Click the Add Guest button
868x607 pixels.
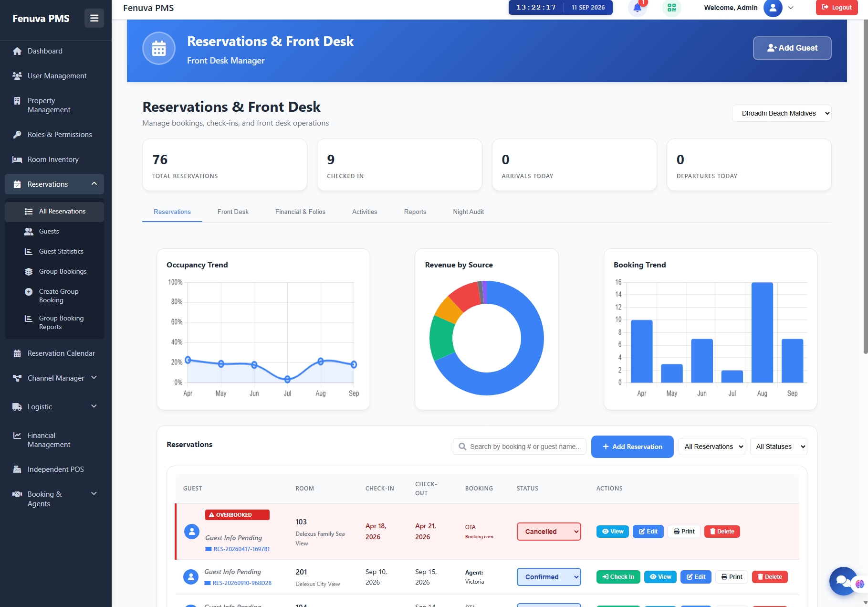click(x=792, y=48)
